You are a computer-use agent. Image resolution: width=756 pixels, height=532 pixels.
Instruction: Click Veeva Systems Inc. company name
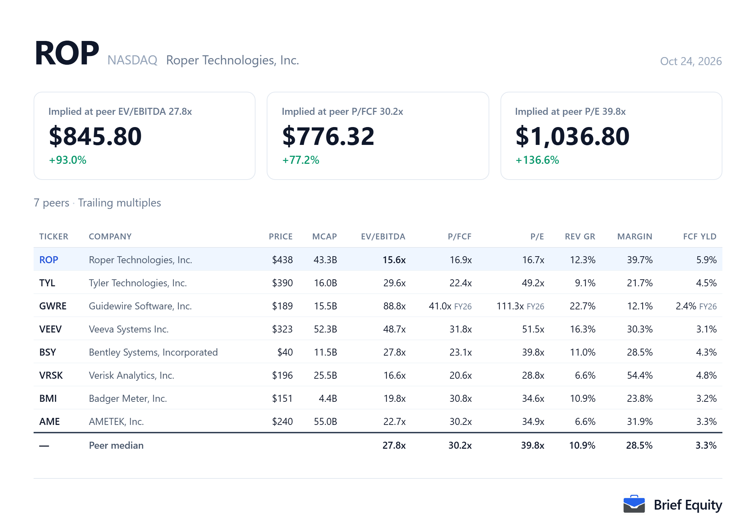tap(129, 329)
